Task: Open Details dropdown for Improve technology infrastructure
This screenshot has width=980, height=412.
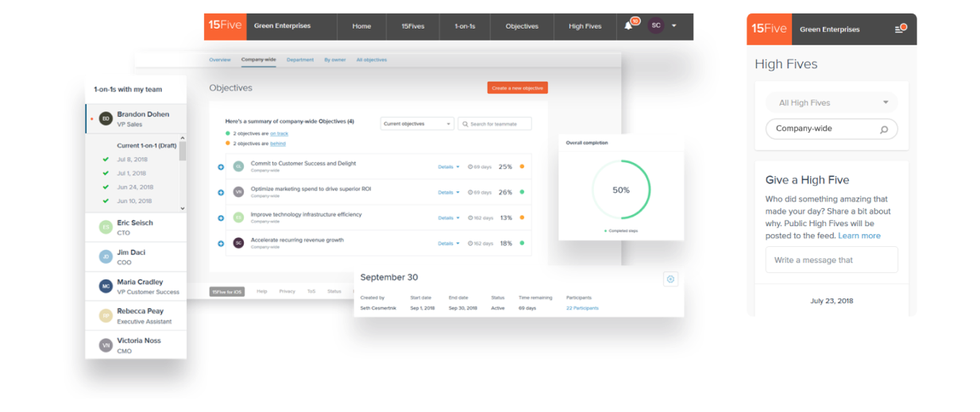Action: click(x=449, y=218)
